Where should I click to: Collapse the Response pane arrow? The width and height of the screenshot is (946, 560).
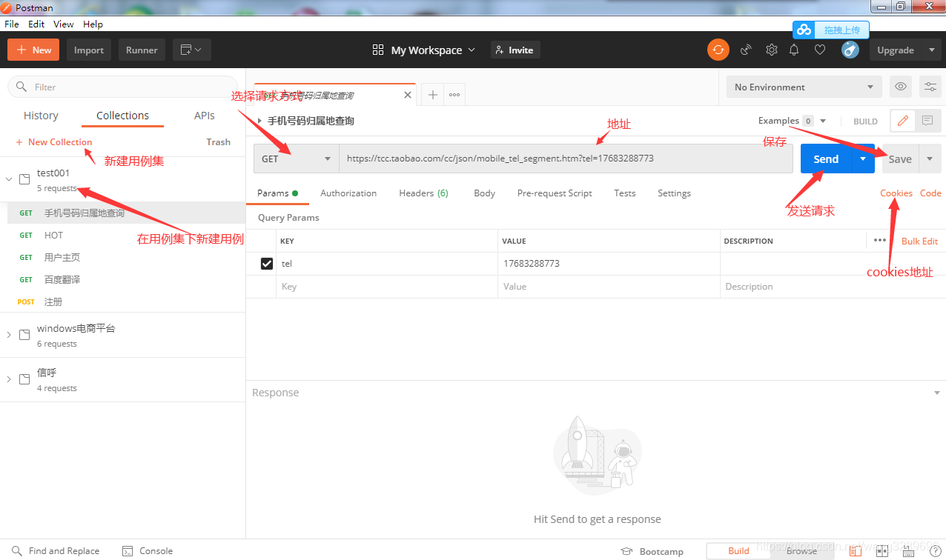[x=937, y=393]
